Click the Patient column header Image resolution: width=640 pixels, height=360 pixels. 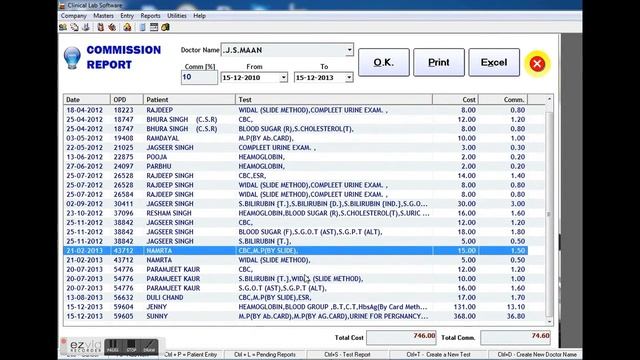189,100
